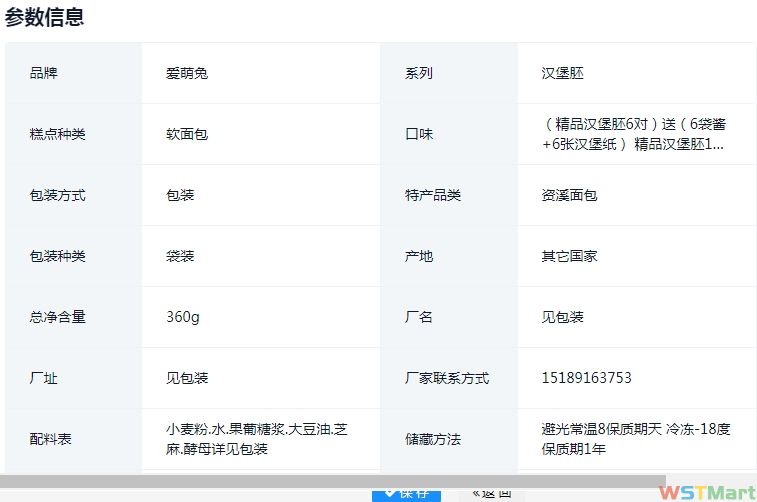Viewport: 757px width, 502px height.
Task: Click the truncated 口味 value text
Action: [634, 134]
